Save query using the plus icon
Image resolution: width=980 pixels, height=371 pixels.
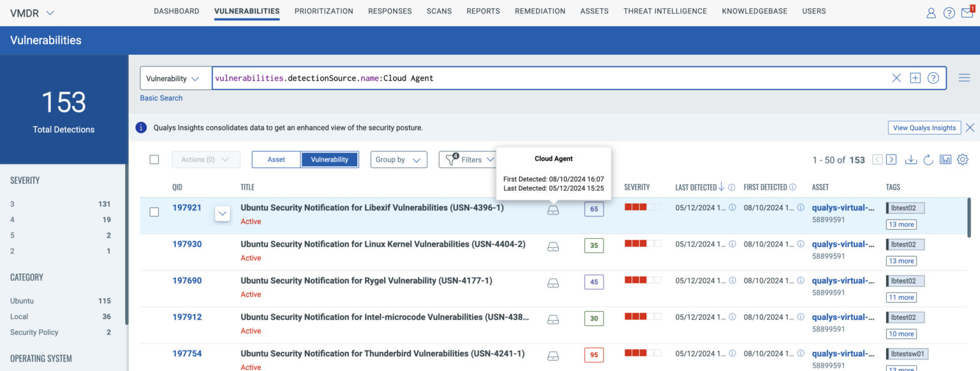point(915,77)
